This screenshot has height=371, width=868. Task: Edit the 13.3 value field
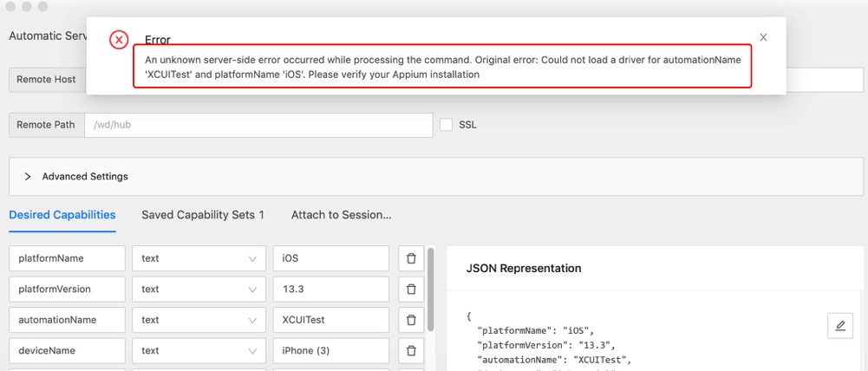(x=331, y=289)
